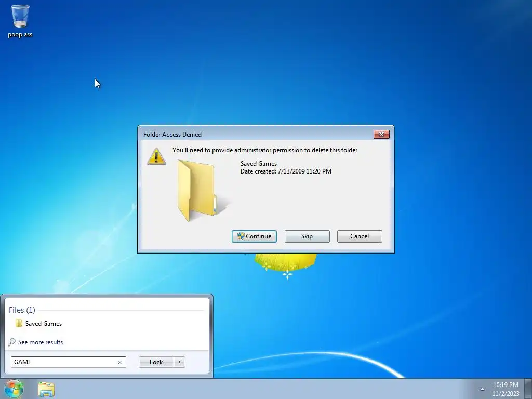Open the taskbar clock and date
The width and height of the screenshot is (532, 399).
pyautogui.click(x=506, y=389)
